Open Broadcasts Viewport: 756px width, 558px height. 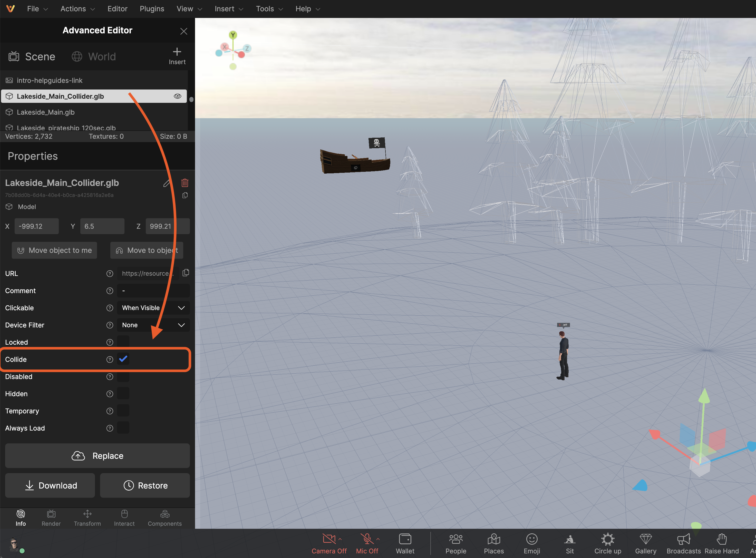pos(683,543)
